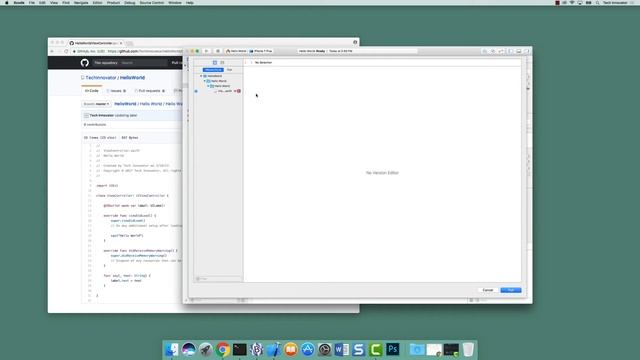Open Finder from the dock
The height and width of the screenshot is (360, 640).
point(171,349)
